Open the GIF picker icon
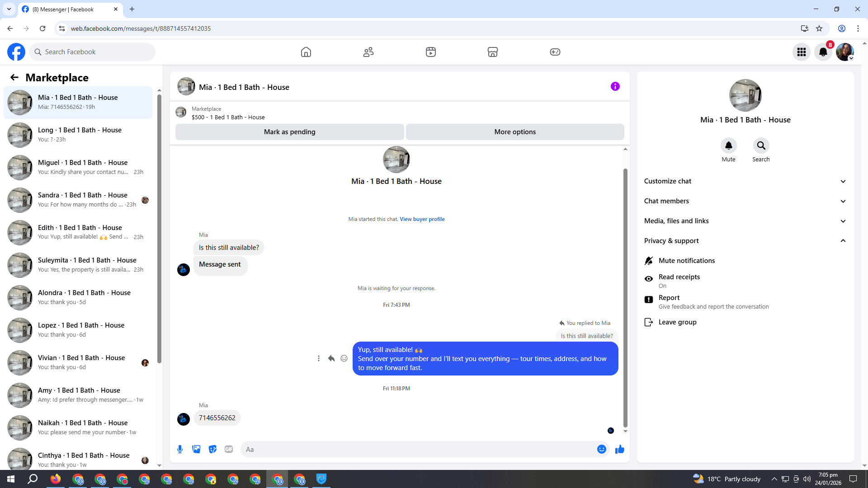This screenshot has width=868, height=488. (x=229, y=449)
